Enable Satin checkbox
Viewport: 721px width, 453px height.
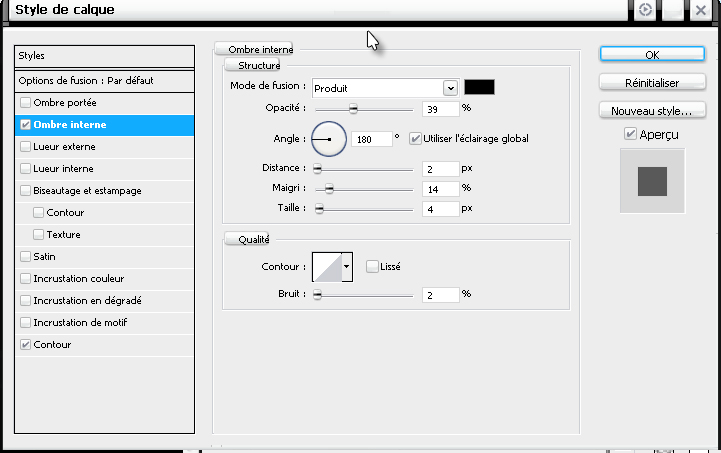(x=25, y=257)
